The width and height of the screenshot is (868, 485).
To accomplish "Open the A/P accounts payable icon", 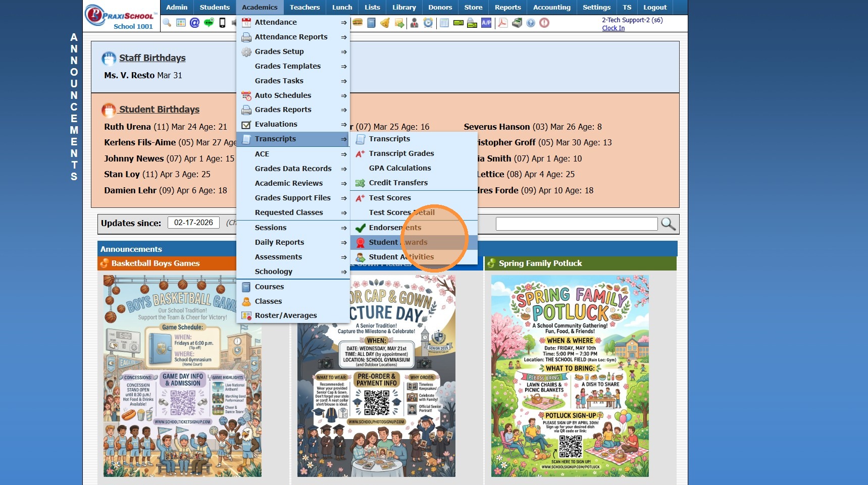I will pos(486,23).
